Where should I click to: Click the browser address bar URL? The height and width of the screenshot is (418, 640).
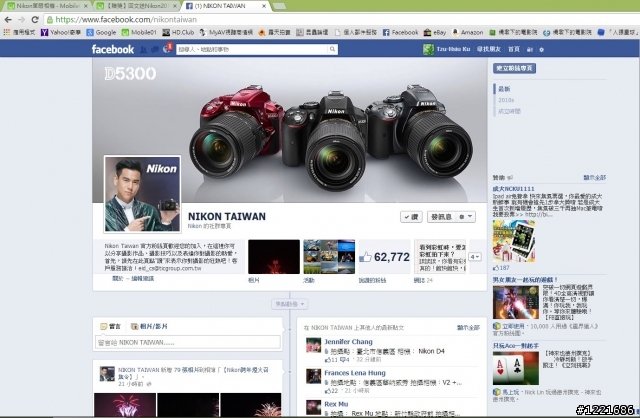(x=126, y=19)
